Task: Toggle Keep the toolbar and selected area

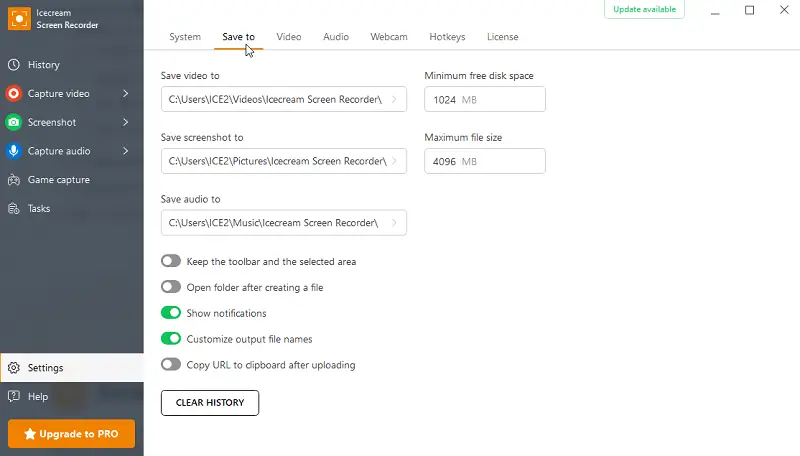Action: [171, 261]
